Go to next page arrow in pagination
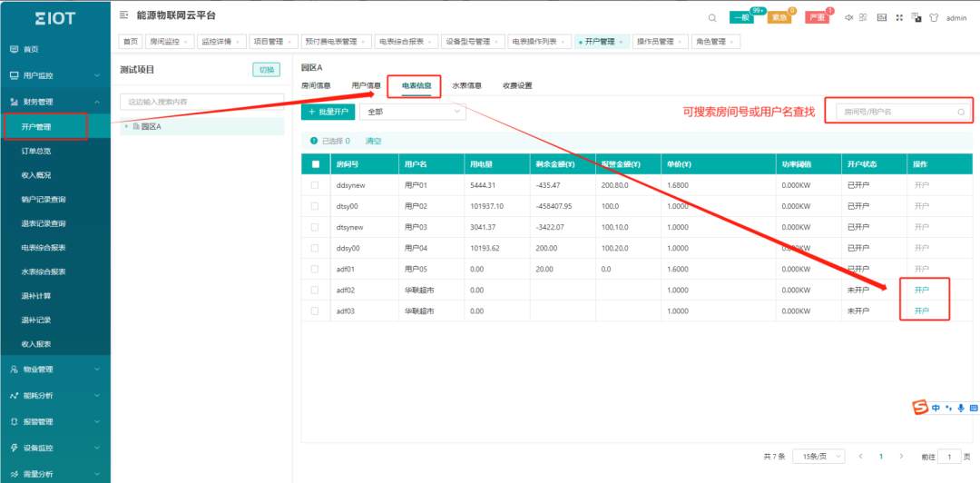This screenshot has width=980, height=483. pos(901,457)
